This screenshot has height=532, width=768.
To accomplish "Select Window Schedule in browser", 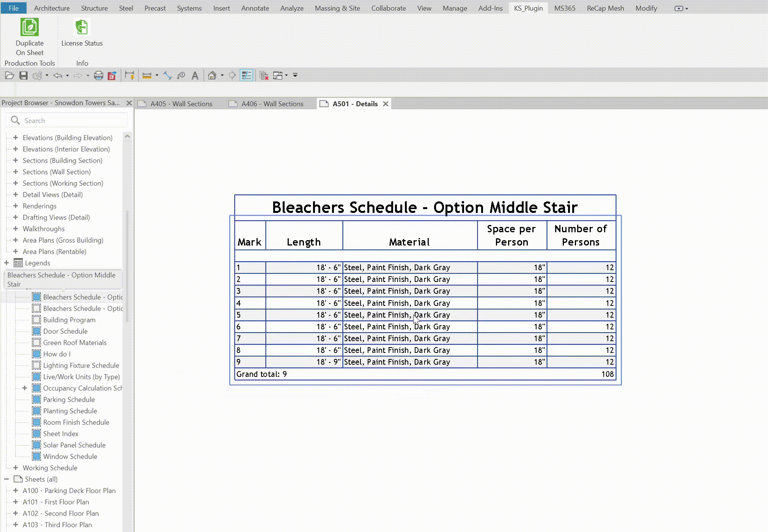I will [x=70, y=456].
